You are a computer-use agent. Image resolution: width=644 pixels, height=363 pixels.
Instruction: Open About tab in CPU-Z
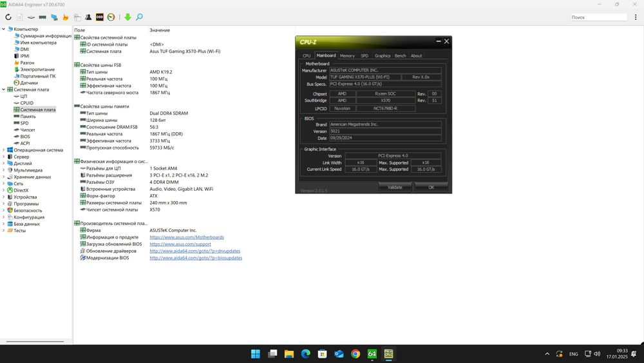pyautogui.click(x=416, y=55)
